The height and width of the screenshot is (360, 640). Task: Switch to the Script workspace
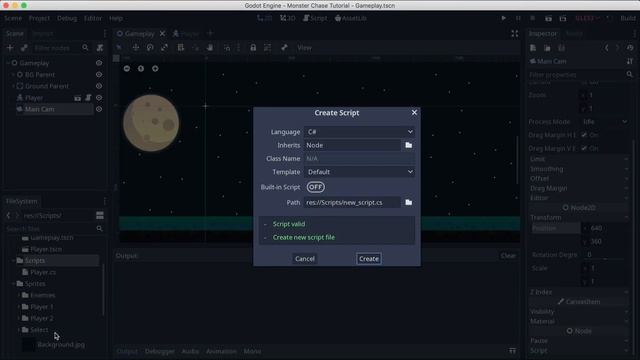[x=315, y=18]
